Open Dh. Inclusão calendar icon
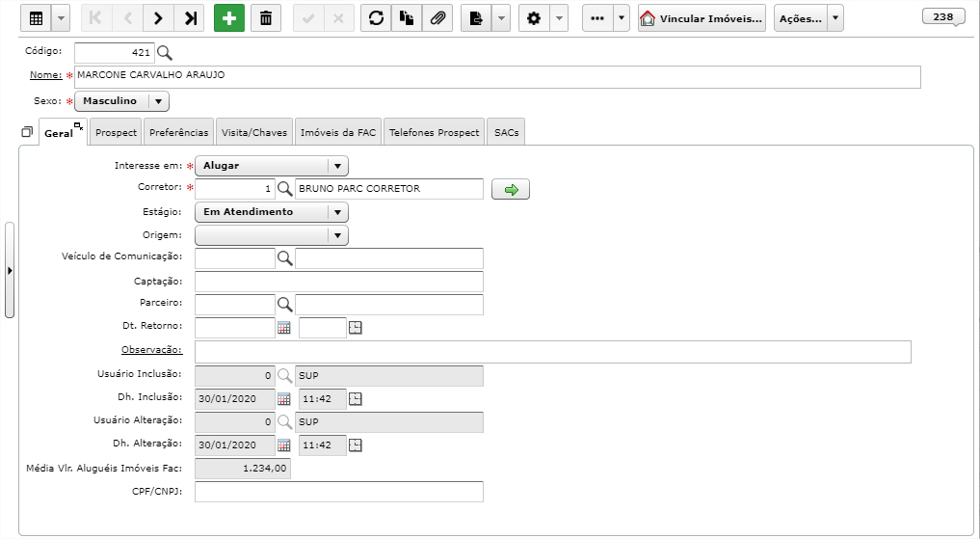Image resolution: width=980 pixels, height=539 pixels. pyautogui.click(x=284, y=399)
